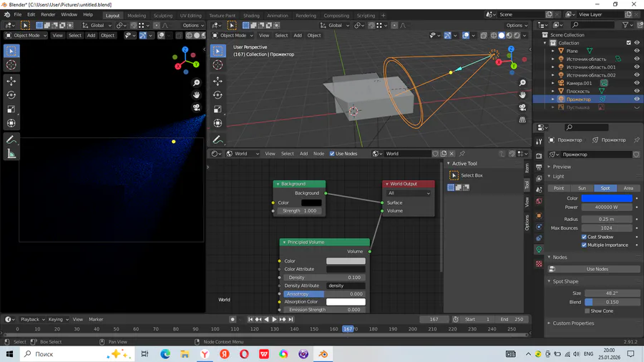Select the Move tool in left viewport

click(11, 82)
